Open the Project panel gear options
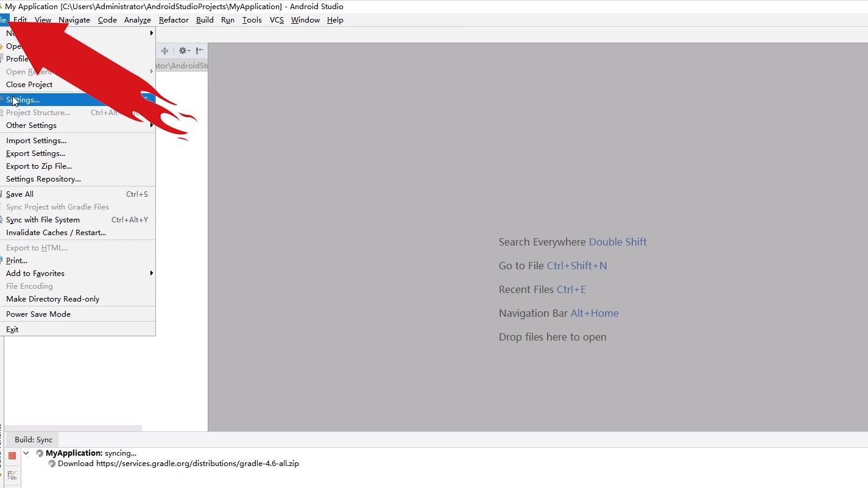868x488 pixels. pyautogui.click(x=184, y=51)
